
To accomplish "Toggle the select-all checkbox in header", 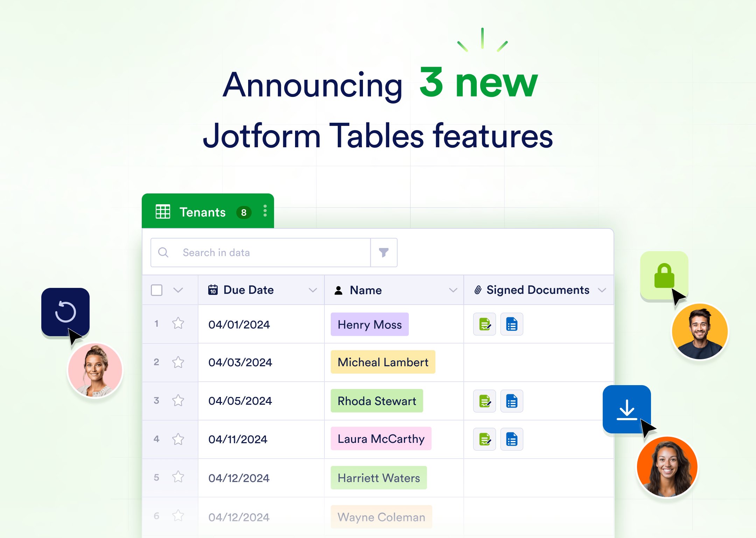I will 156,290.
